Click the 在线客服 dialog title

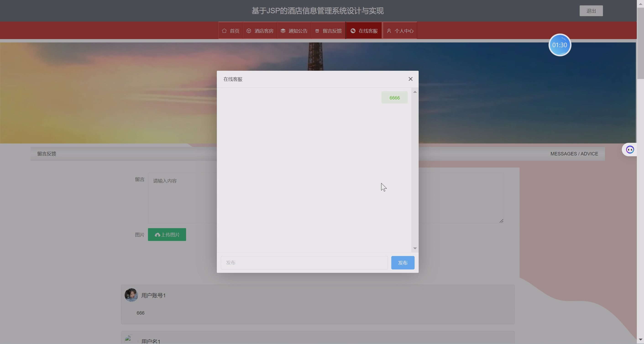[x=233, y=79]
